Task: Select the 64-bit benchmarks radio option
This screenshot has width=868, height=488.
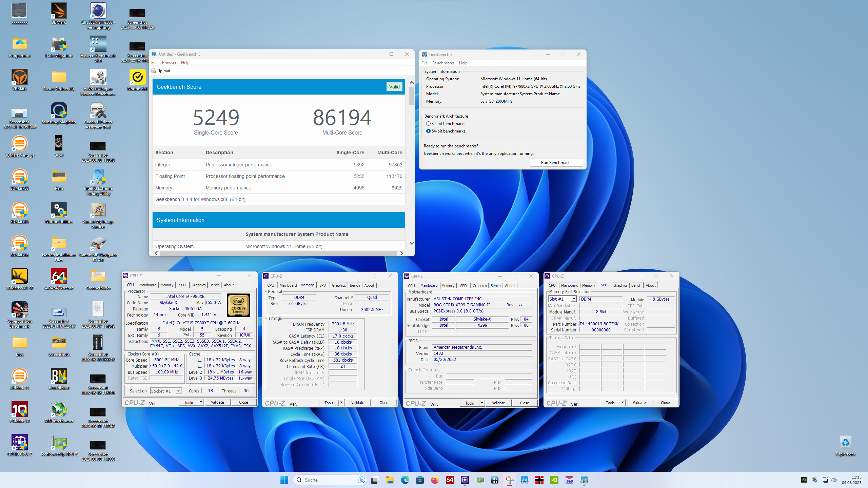Action: click(428, 131)
